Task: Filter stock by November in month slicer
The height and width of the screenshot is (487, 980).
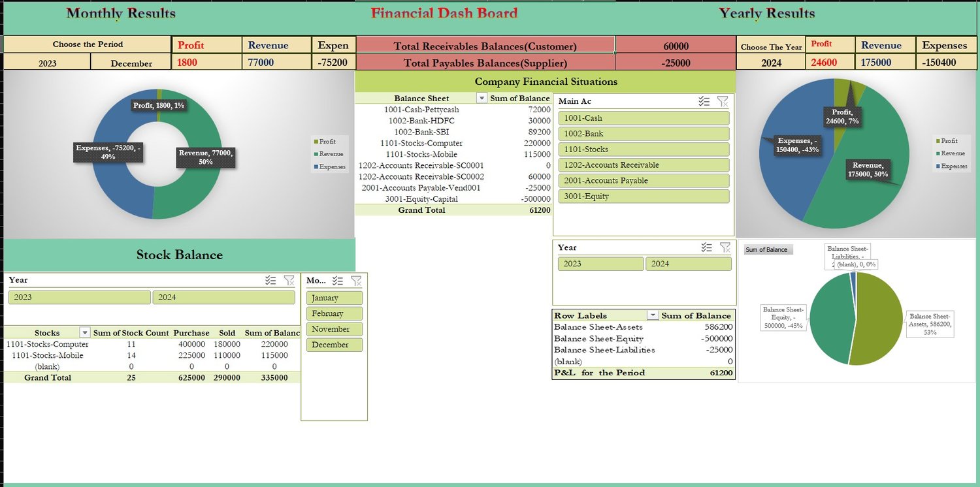Action: point(335,329)
